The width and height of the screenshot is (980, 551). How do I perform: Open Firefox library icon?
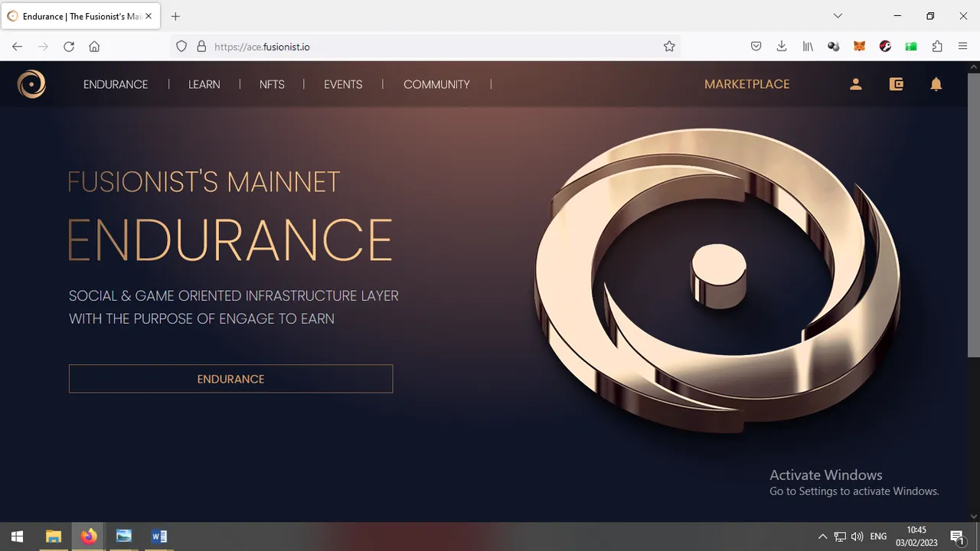click(808, 47)
